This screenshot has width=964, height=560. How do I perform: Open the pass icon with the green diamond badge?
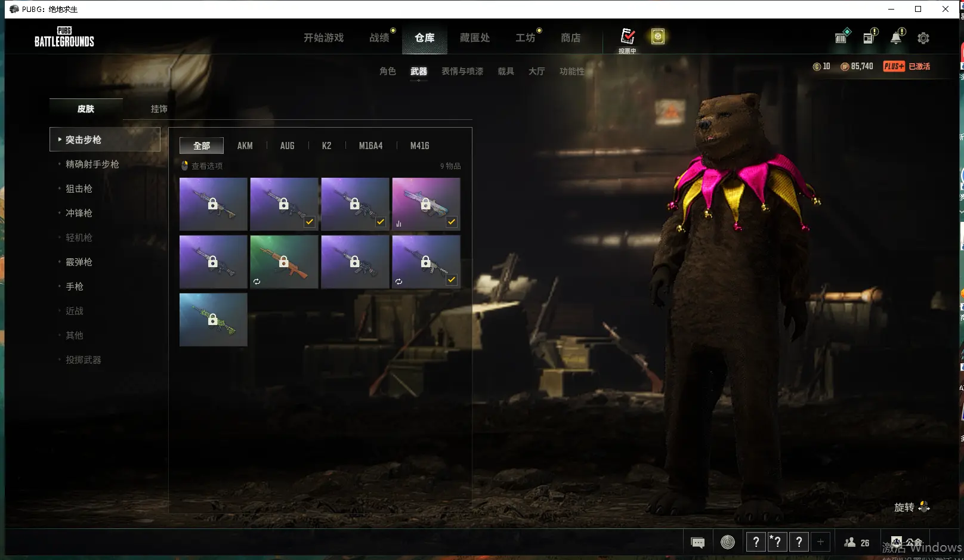pyautogui.click(x=842, y=37)
